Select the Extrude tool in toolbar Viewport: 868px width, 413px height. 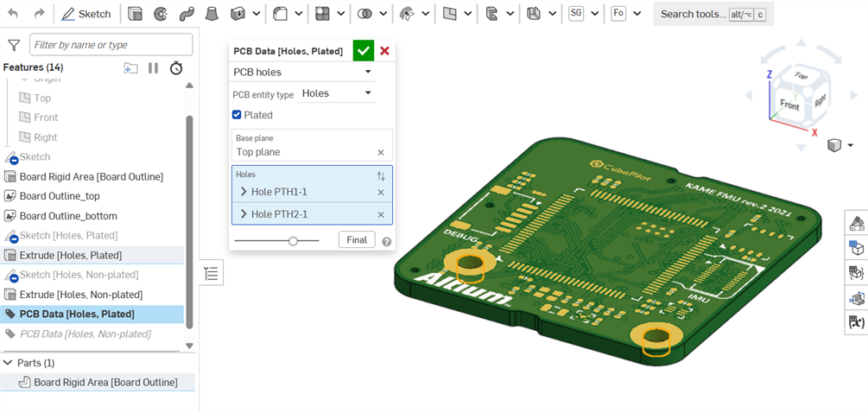click(135, 14)
